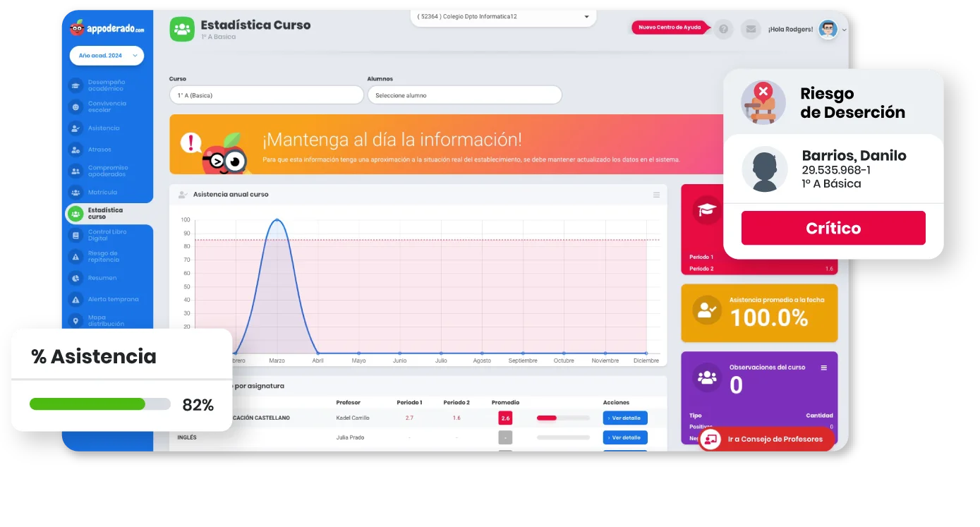
Task: Open the Asistencia anual curso panel menu
Action: (658, 194)
